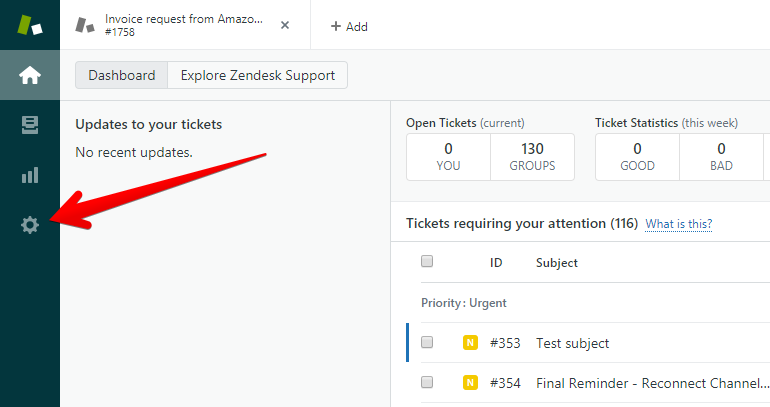This screenshot has height=407, width=770.
Task: Check the box for ticket #353
Action: point(427,342)
